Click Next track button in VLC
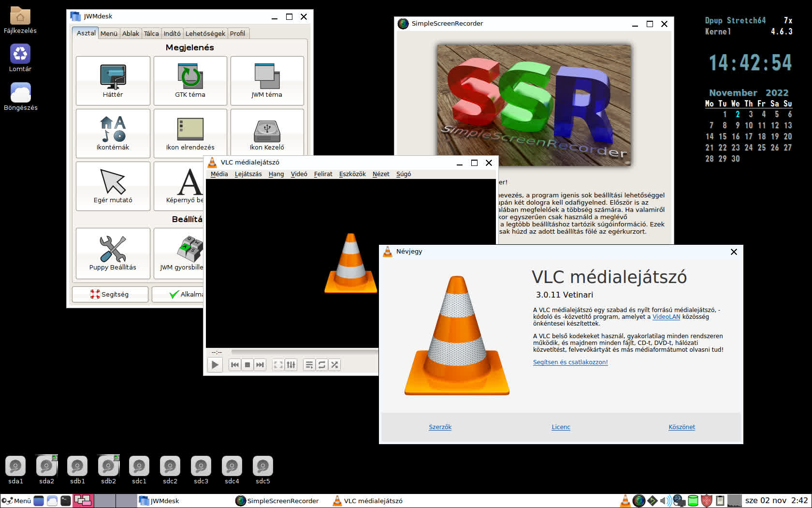 pyautogui.click(x=260, y=365)
